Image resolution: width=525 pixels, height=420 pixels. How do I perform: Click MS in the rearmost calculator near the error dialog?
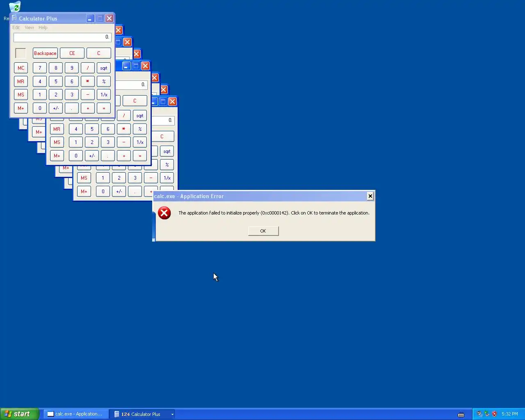(x=84, y=178)
